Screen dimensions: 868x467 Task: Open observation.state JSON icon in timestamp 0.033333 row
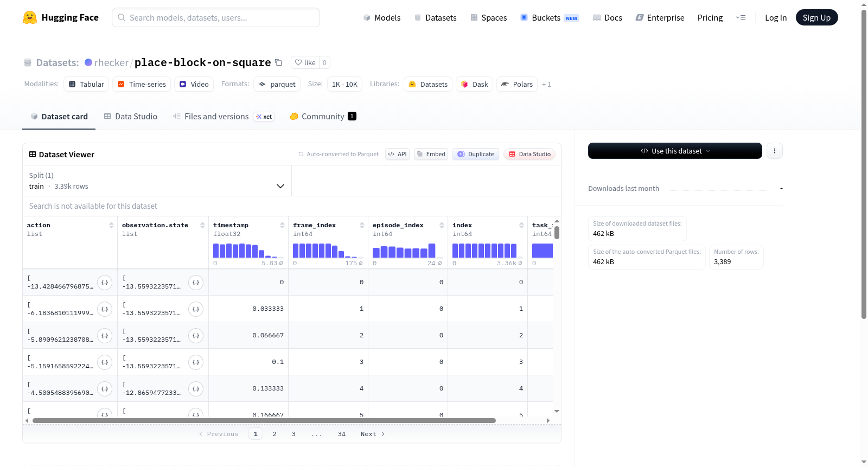click(196, 309)
